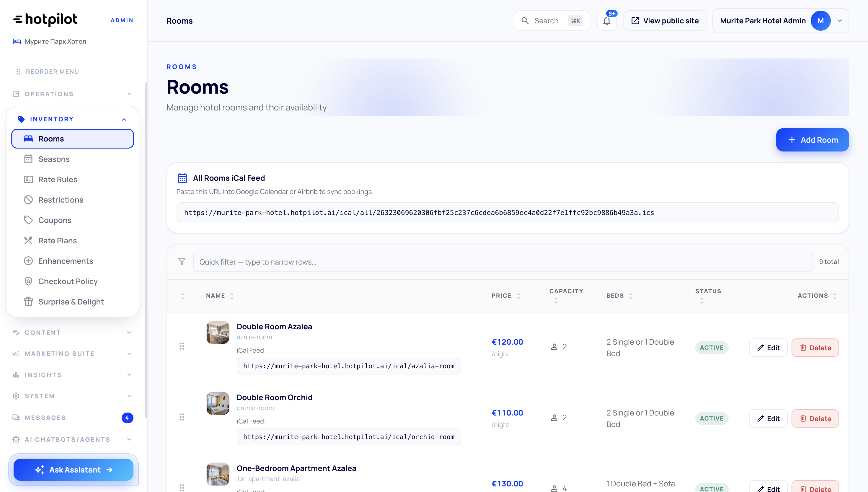
Task: Click Reorder Menu
Action: (x=47, y=72)
